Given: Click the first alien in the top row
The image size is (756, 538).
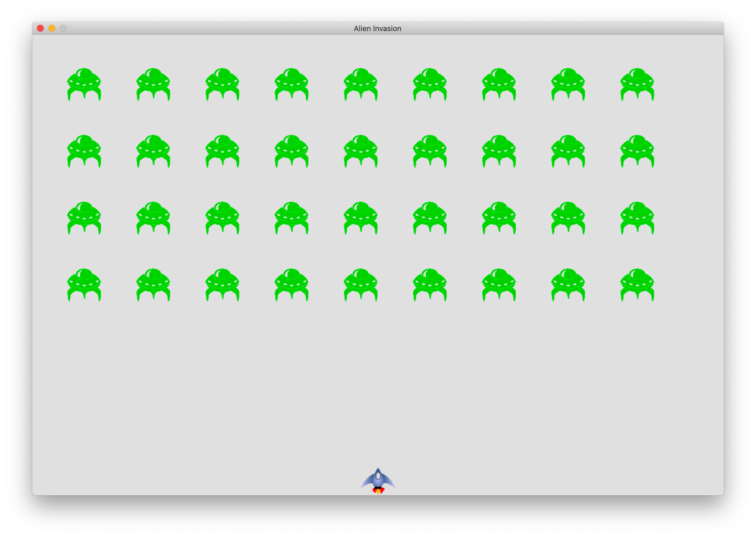Looking at the screenshot, I should point(84,84).
